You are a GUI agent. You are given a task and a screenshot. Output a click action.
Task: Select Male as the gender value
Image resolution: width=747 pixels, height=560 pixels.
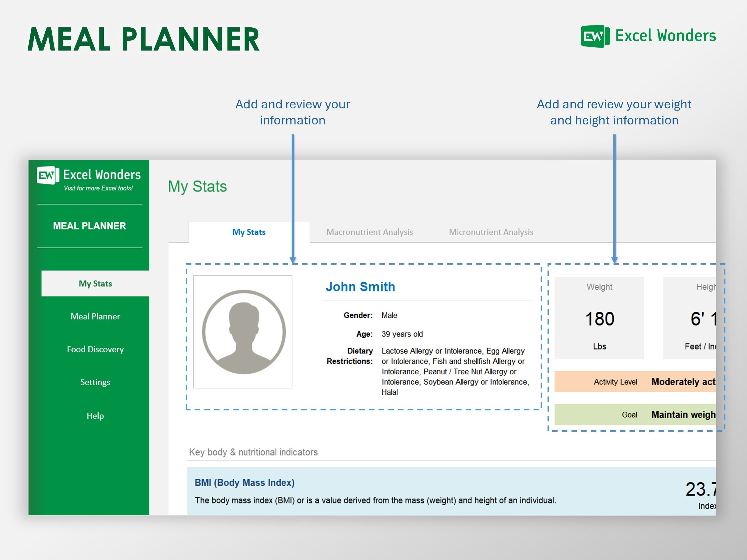(x=389, y=315)
